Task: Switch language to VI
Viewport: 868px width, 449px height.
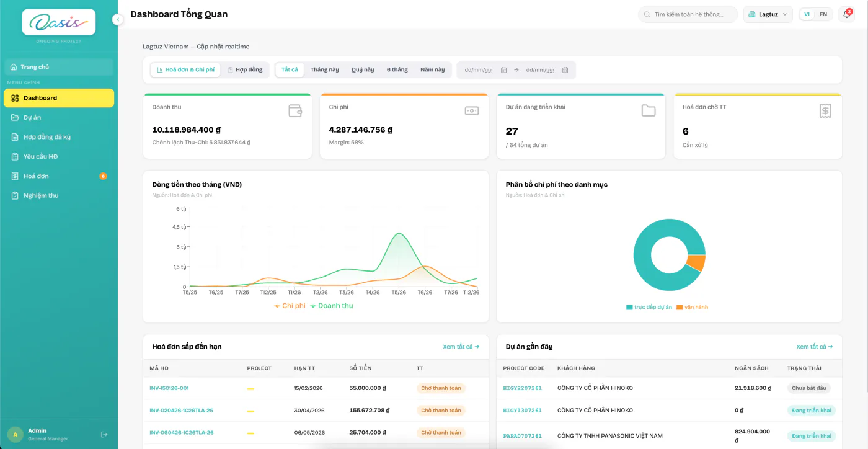Action: tap(807, 14)
